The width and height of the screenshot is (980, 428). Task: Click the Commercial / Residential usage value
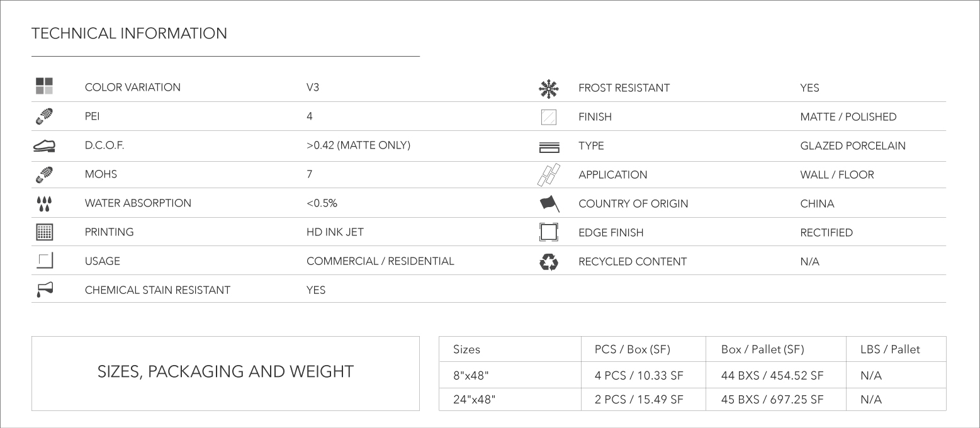point(380,261)
